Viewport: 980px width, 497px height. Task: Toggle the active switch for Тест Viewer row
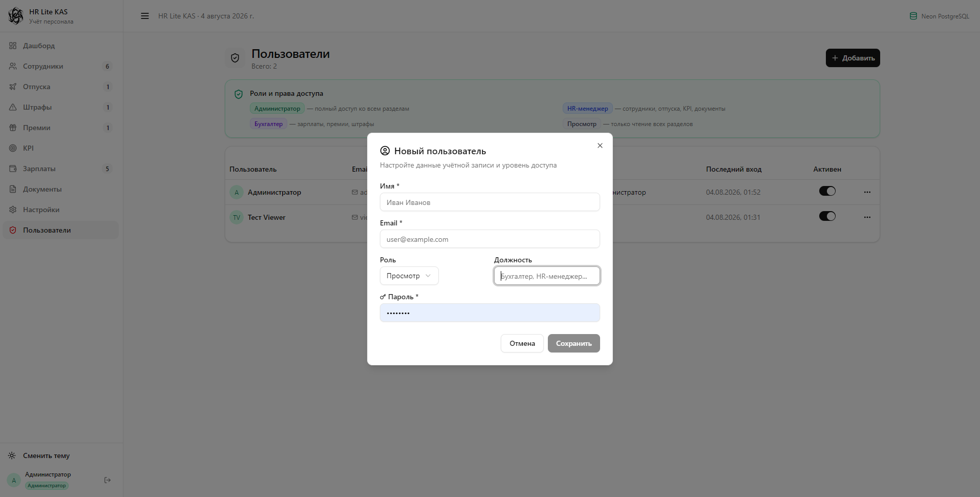(827, 216)
